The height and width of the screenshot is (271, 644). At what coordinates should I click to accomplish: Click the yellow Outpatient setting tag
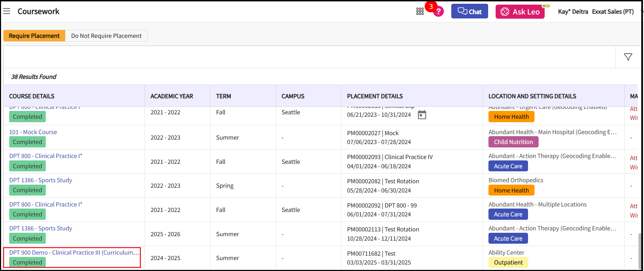pos(508,262)
